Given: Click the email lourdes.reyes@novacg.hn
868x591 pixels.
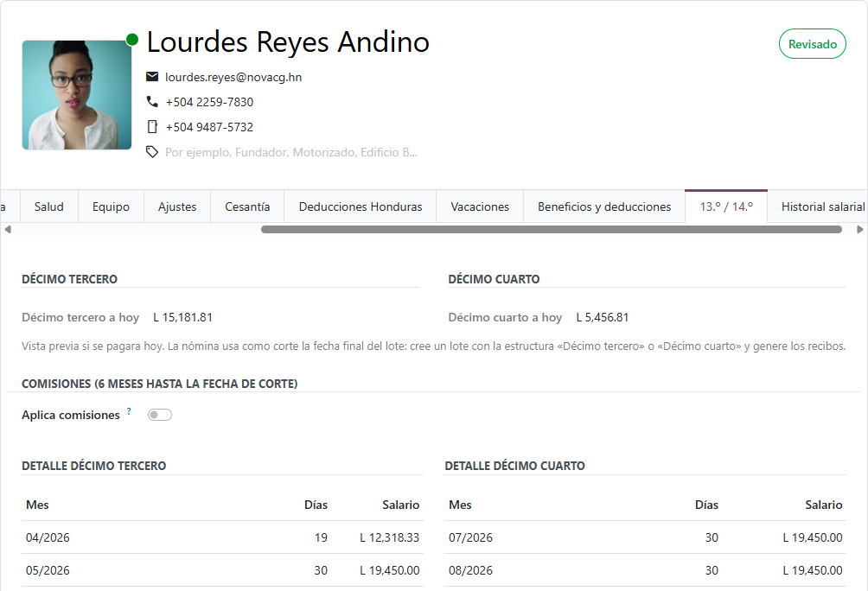Looking at the screenshot, I should [x=233, y=77].
